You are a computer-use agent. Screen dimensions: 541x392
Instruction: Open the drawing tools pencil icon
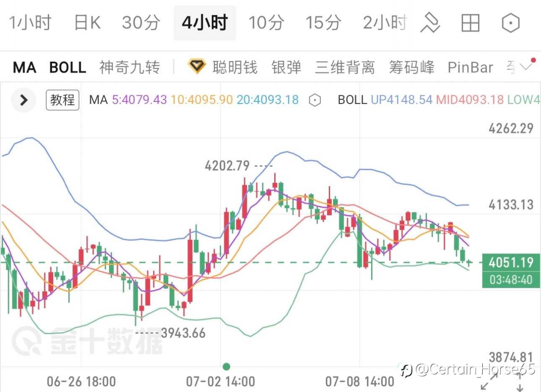click(x=430, y=22)
